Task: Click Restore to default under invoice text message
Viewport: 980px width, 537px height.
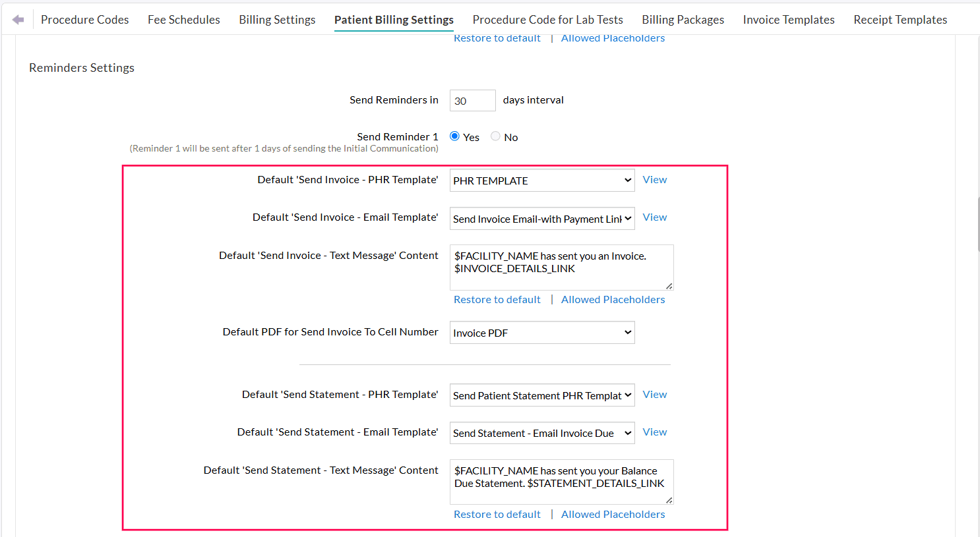Action: click(x=497, y=299)
